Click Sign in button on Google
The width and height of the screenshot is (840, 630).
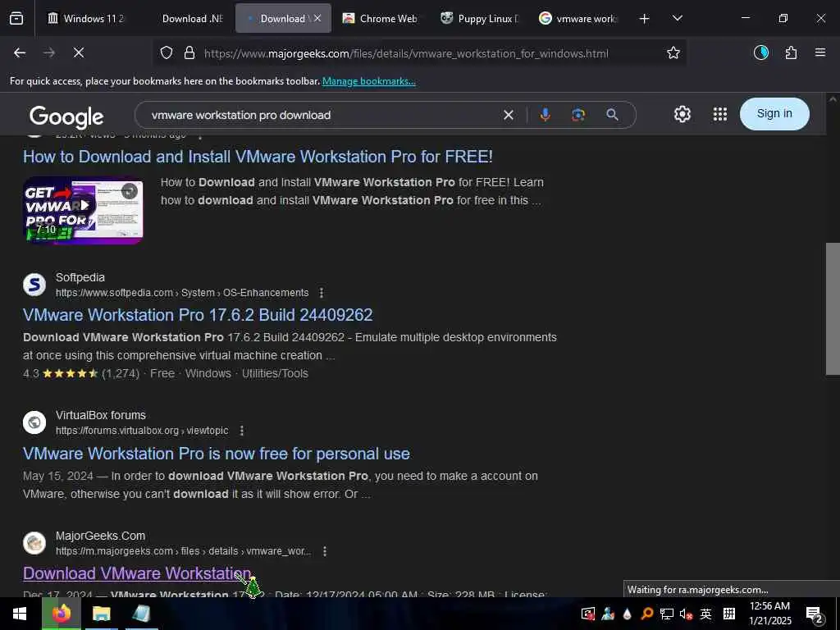tap(774, 113)
